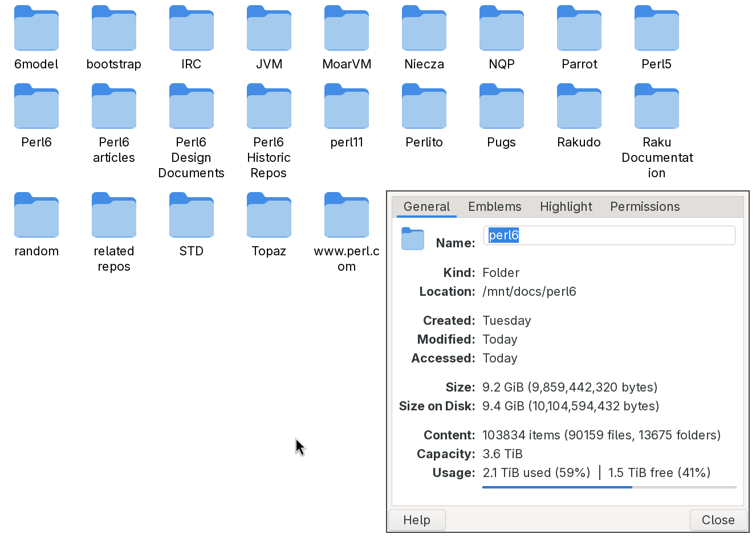Open the Permissions tab
The image size is (756, 542).
[x=645, y=207]
